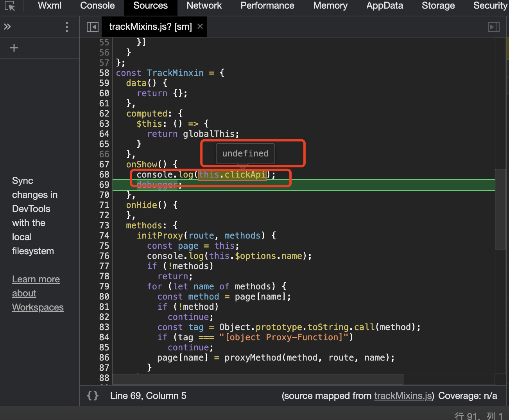Click line number 74 gutter for initProxy

pyautogui.click(x=104, y=235)
